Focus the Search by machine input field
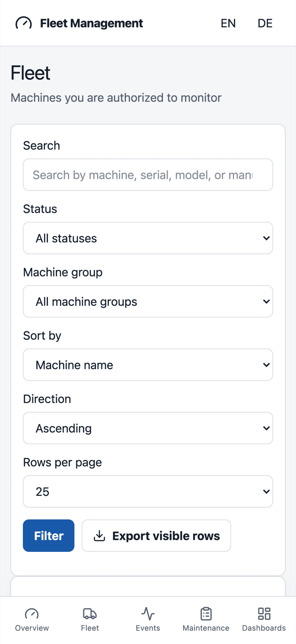 148,175
